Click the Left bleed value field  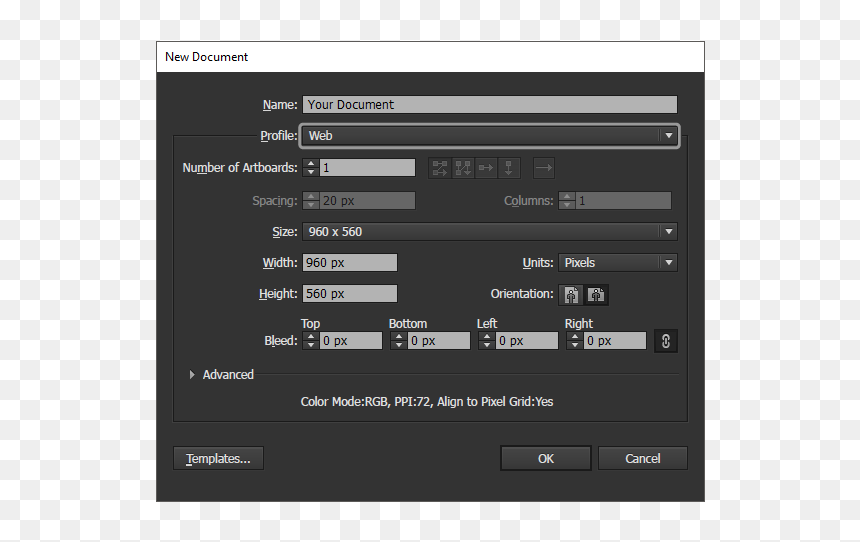click(527, 341)
